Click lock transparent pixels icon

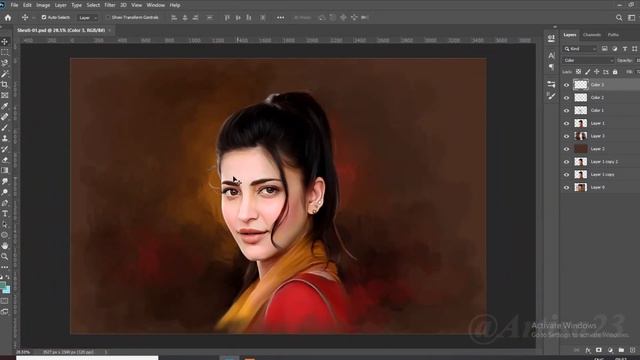(x=578, y=72)
